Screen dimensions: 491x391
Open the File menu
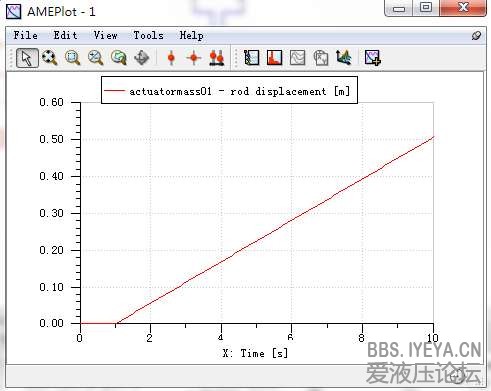pyautogui.click(x=25, y=35)
